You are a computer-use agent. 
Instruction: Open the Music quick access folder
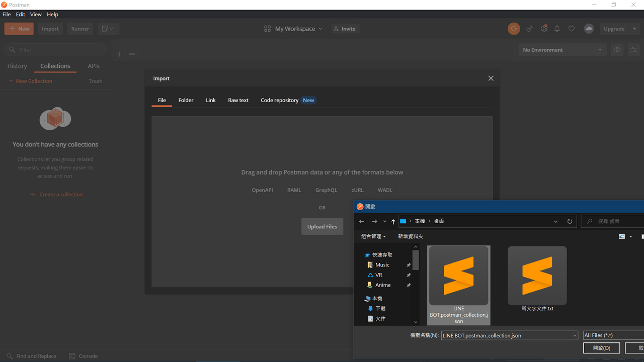(x=382, y=265)
